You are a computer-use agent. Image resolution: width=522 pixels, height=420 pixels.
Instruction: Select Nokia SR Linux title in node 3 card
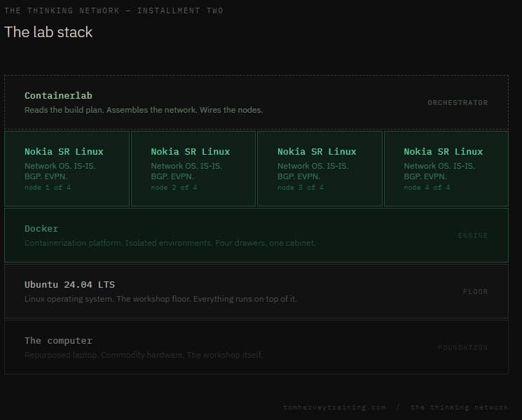(x=317, y=152)
